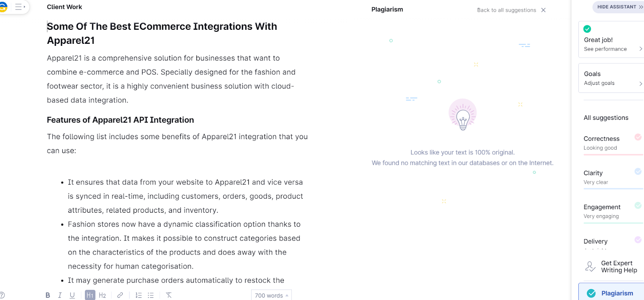Click the paragraph 'The following list includes some benefits'
Viewport: 644px width, 300px height.
177,144
